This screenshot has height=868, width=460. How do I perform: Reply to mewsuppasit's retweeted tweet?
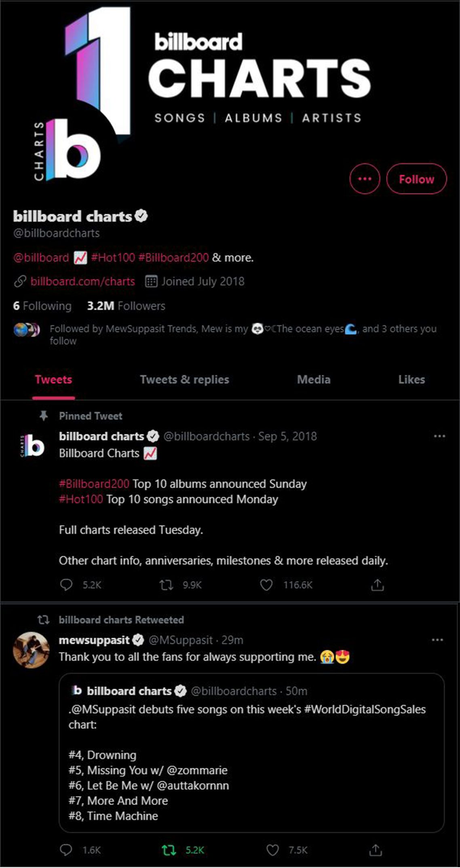tap(66, 850)
